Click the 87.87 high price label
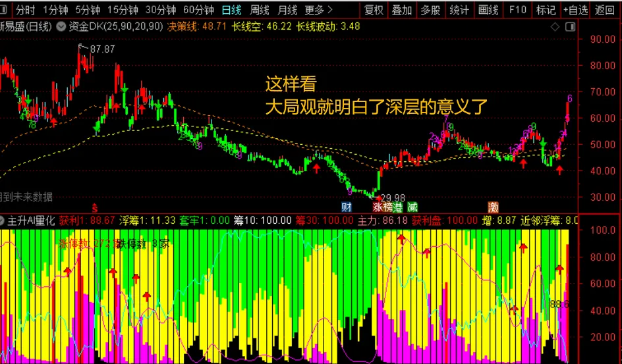This screenshot has width=622, height=364. 102,49
